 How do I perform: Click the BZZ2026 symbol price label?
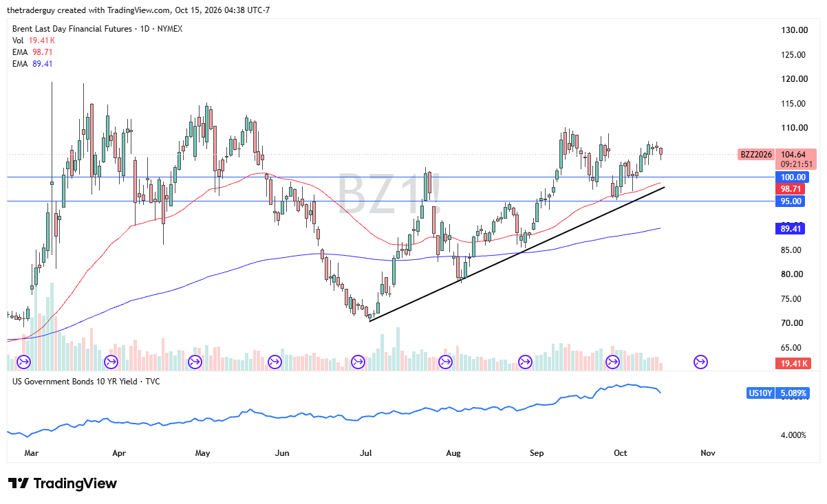click(756, 155)
